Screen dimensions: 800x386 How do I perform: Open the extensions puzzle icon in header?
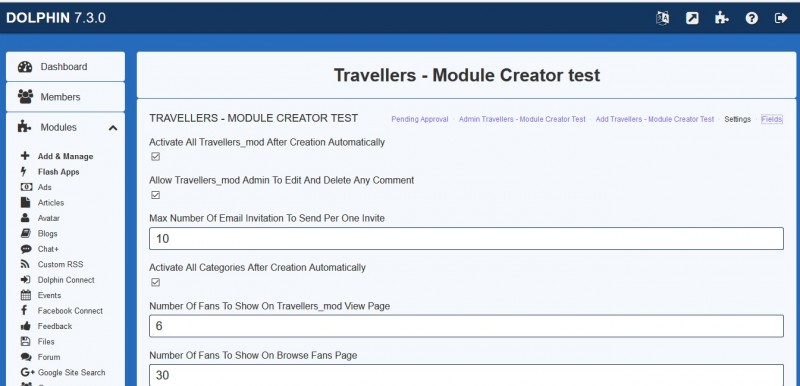[721, 18]
